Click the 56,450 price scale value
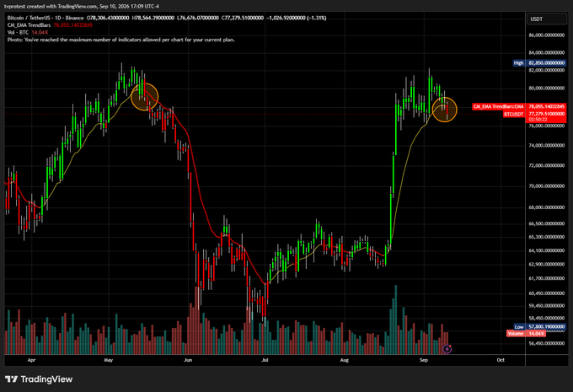This screenshot has height=392, width=573. [547, 343]
